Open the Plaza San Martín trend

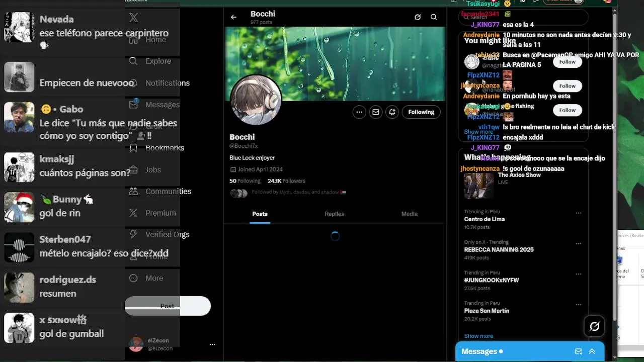coord(487,311)
